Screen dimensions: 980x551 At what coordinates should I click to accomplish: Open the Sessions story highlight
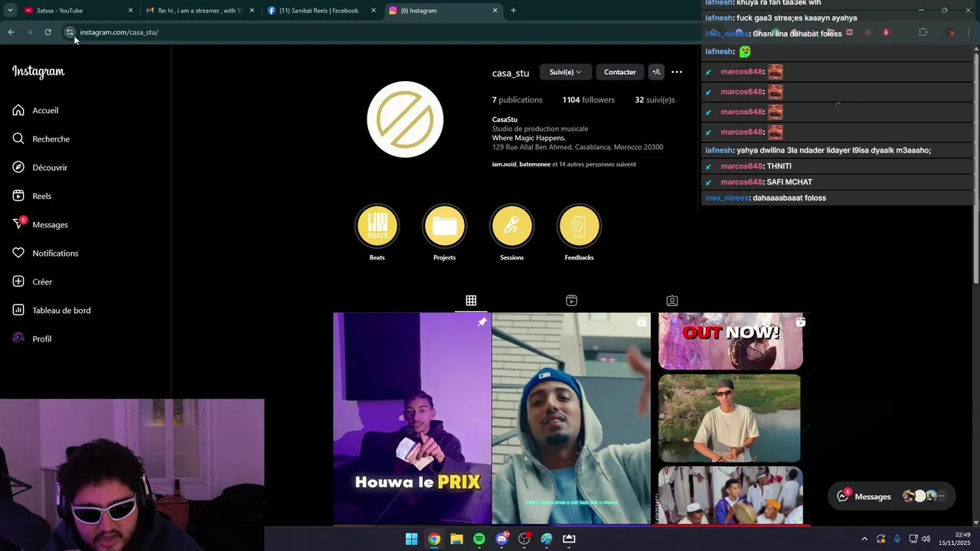click(512, 227)
